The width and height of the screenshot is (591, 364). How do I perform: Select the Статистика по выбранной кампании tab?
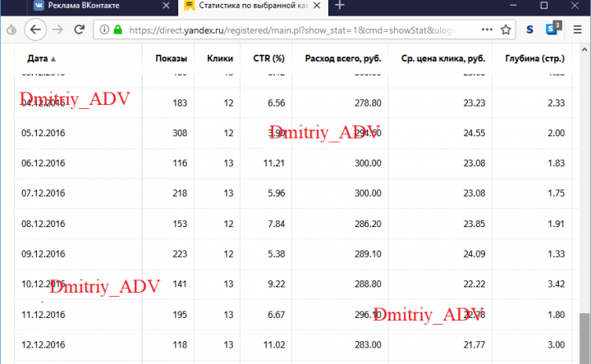pyautogui.click(x=254, y=6)
